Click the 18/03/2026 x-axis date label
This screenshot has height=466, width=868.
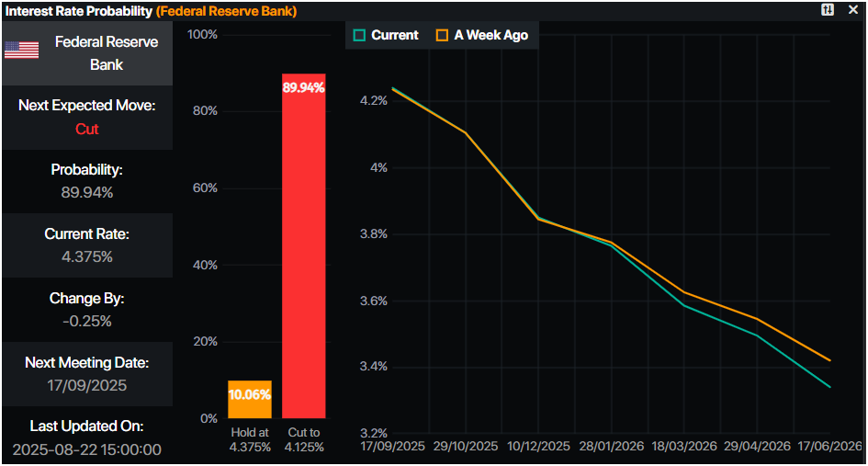coord(684,446)
